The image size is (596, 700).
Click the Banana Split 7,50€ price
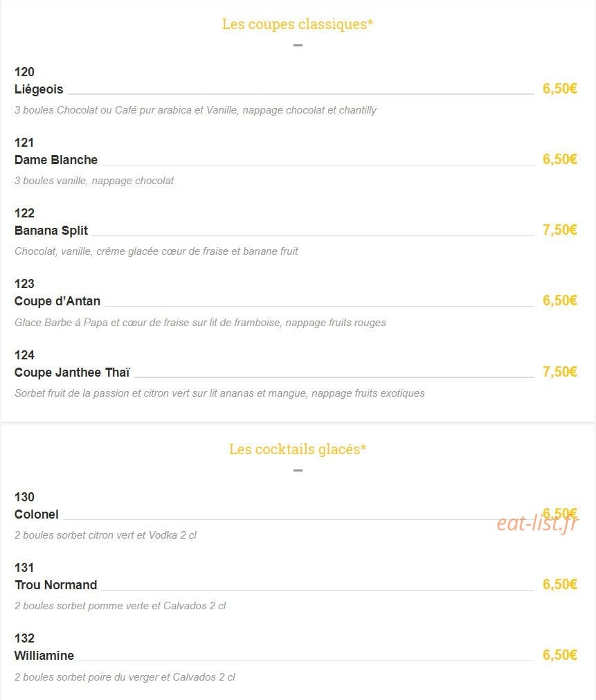pyautogui.click(x=559, y=230)
